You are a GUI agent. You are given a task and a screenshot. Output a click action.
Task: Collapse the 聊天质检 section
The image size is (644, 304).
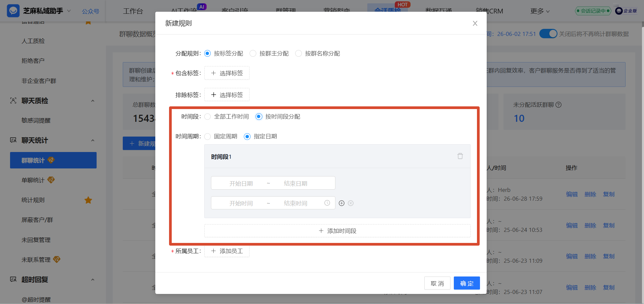tap(93, 101)
